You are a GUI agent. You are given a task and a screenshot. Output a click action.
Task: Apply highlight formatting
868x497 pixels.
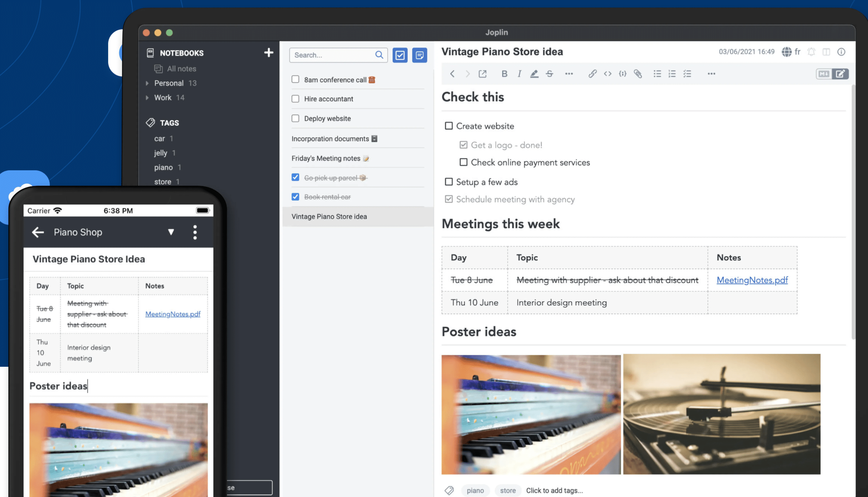point(534,74)
